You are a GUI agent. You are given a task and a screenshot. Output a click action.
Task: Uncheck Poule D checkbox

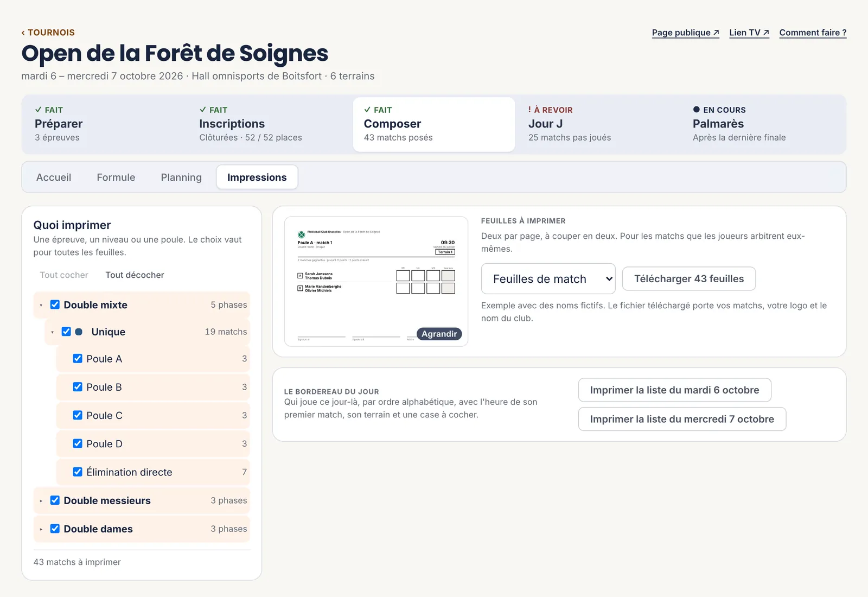click(78, 443)
